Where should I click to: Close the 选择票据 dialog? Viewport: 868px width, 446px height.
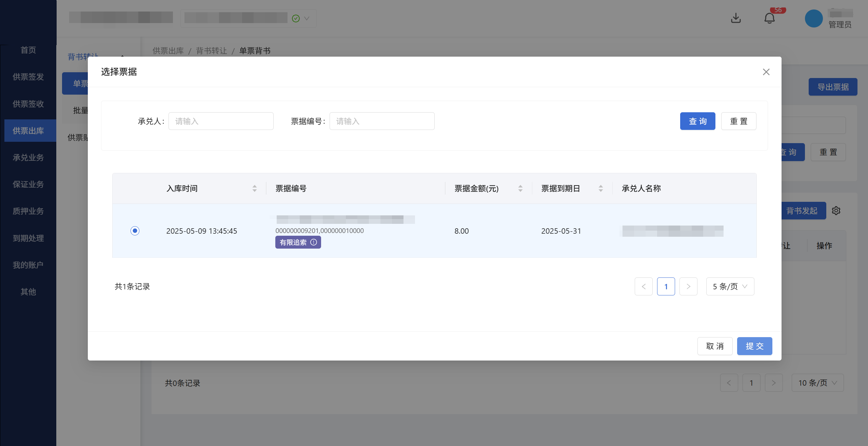point(766,72)
